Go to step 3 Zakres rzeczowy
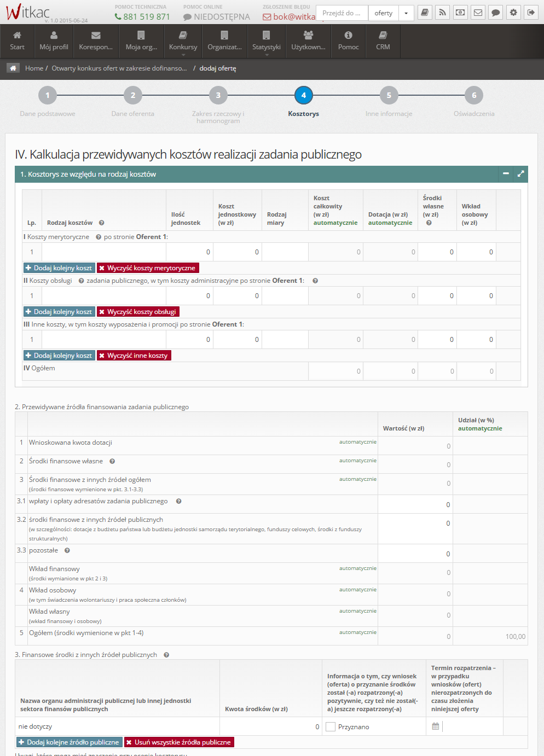 point(218,96)
